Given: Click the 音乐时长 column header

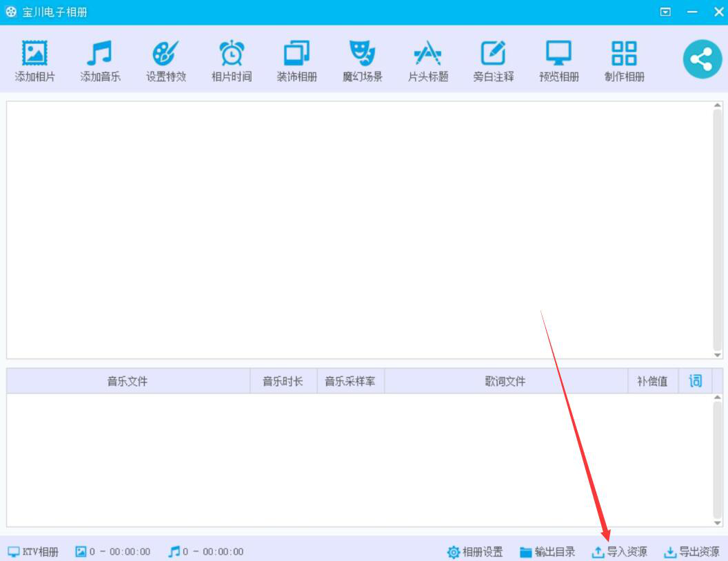Looking at the screenshot, I should click(283, 381).
